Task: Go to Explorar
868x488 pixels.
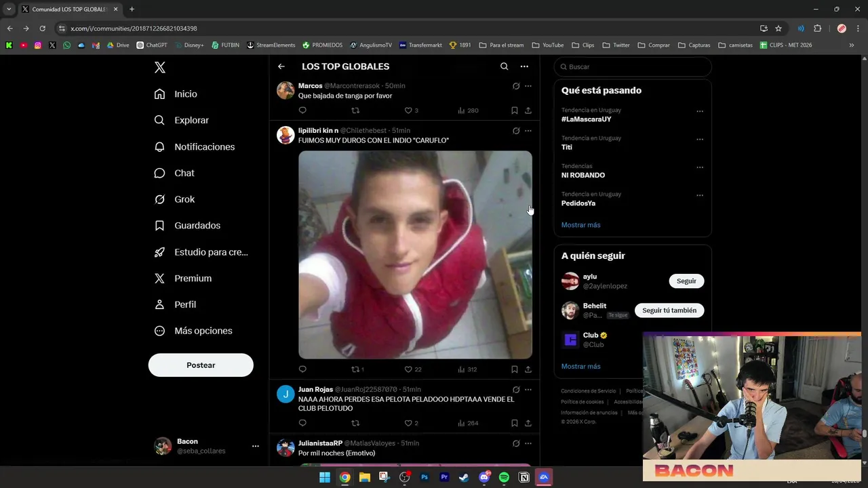Action: (181, 120)
